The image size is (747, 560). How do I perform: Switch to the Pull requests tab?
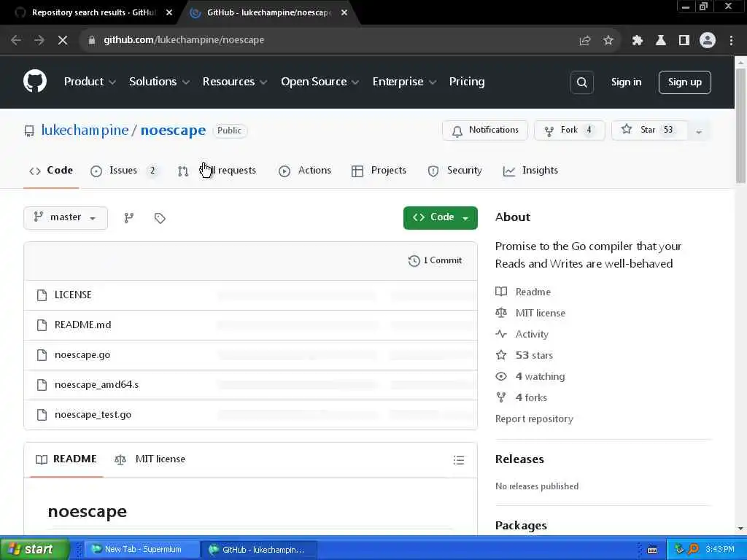click(x=217, y=171)
